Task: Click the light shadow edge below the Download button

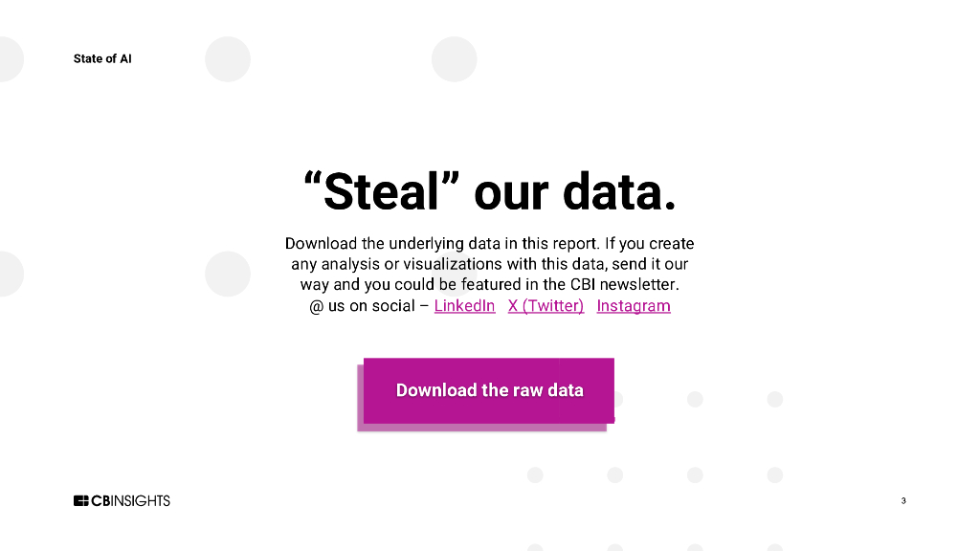Action: click(x=479, y=427)
